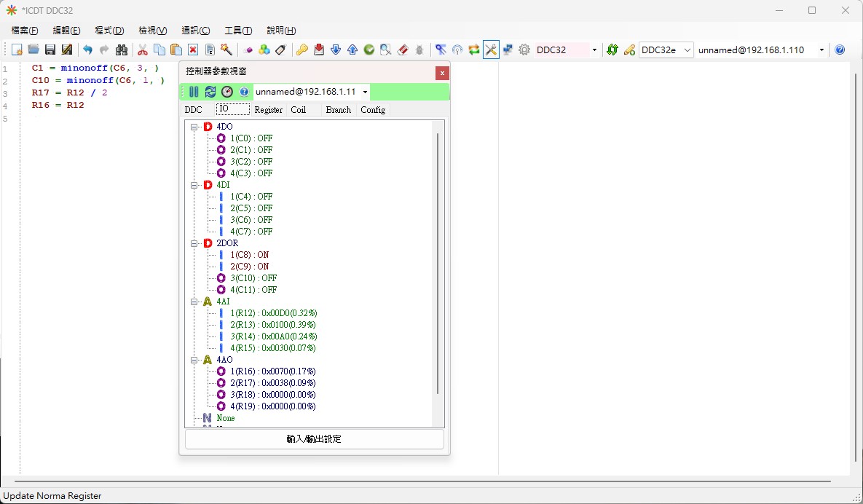The width and height of the screenshot is (863, 504).
Task: Click the blue down arrow icon
Action: [x=336, y=50]
